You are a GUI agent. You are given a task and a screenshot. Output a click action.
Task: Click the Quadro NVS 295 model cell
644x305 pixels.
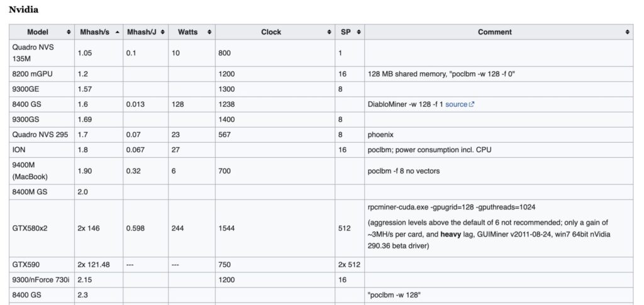pyautogui.click(x=40, y=134)
